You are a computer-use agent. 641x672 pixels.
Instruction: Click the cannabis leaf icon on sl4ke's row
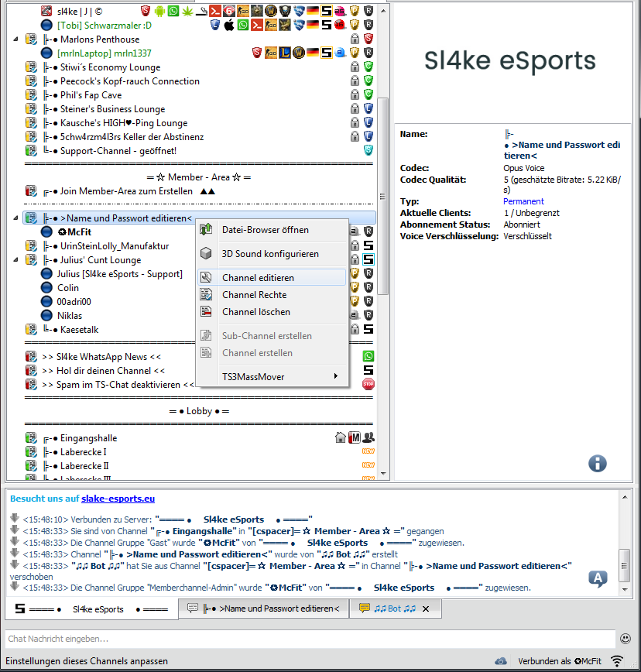(187, 11)
